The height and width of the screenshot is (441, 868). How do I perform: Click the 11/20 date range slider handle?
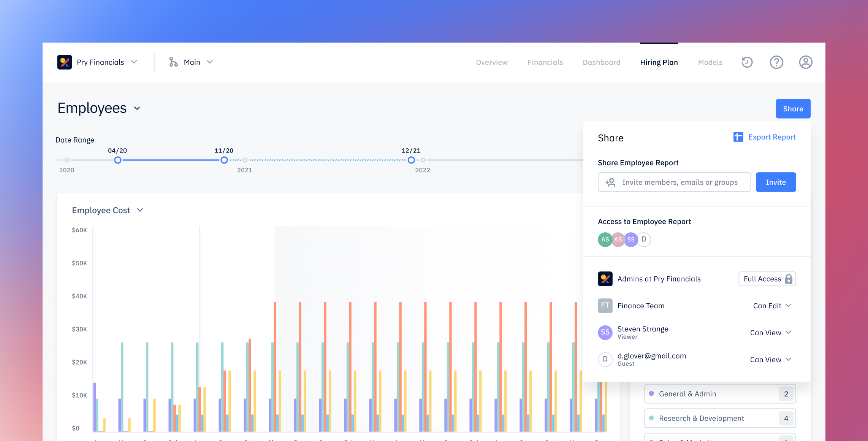pos(224,160)
